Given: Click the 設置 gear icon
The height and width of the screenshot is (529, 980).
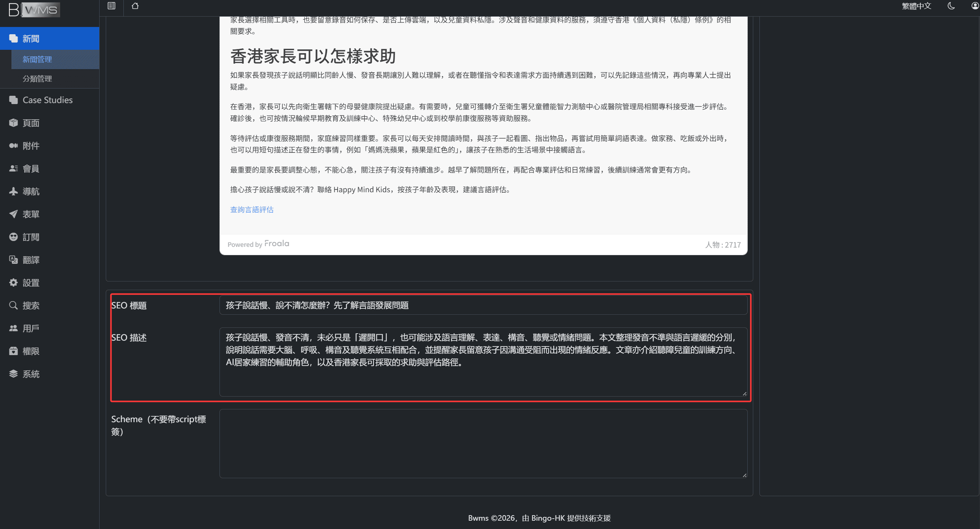Looking at the screenshot, I should click(x=13, y=283).
